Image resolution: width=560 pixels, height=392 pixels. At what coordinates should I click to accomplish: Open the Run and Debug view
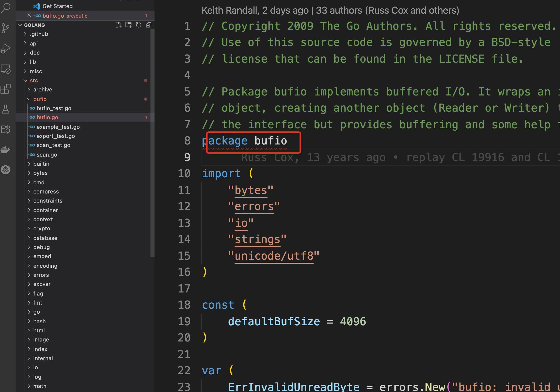pos(6,48)
